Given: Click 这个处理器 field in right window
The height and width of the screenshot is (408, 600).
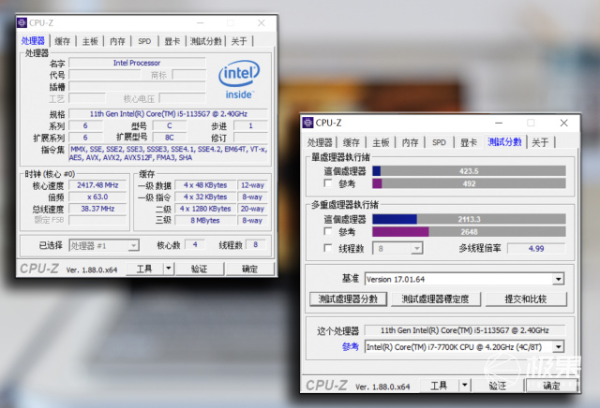Looking at the screenshot, I should pyautogui.click(x=465, y=330).
